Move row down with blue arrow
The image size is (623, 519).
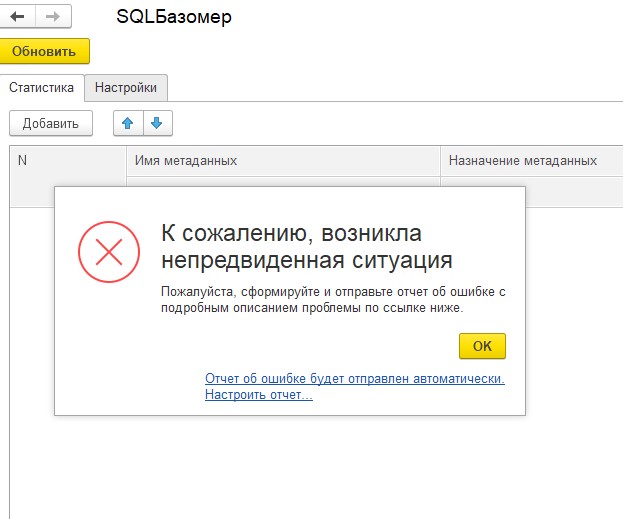157,123
